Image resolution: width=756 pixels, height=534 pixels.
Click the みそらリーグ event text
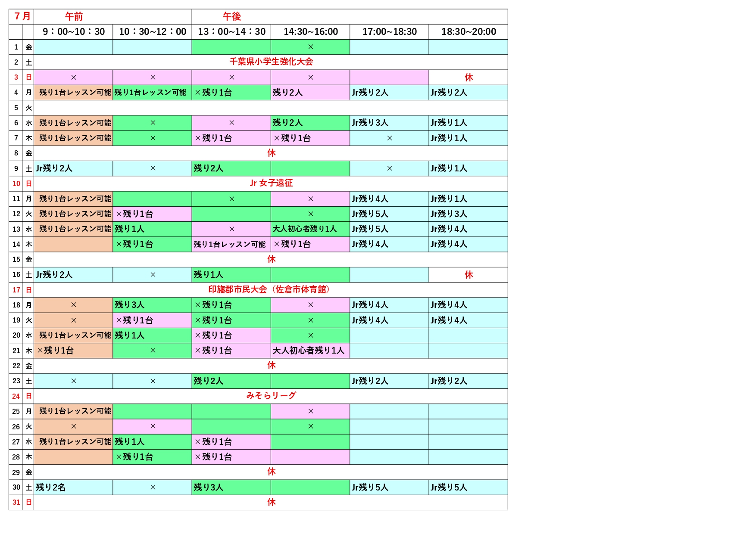pos(271,395)
